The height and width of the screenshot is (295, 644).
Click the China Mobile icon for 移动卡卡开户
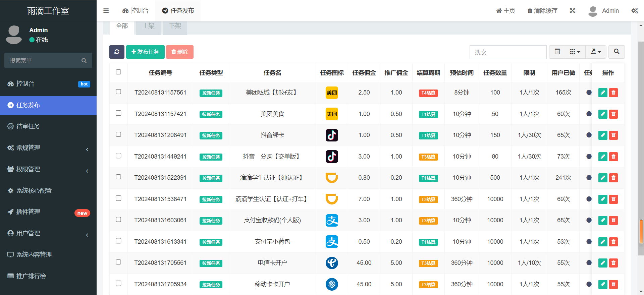[x=332, y=284]
